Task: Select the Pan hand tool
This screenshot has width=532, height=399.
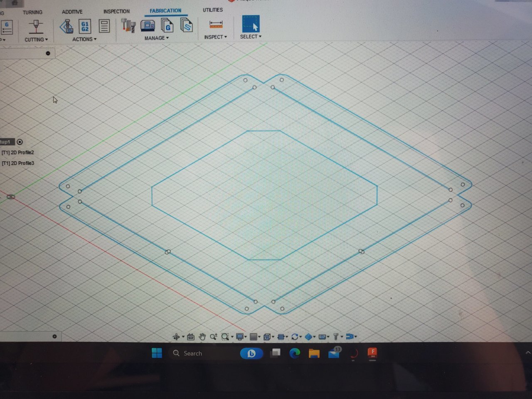Action: point(202,337)
